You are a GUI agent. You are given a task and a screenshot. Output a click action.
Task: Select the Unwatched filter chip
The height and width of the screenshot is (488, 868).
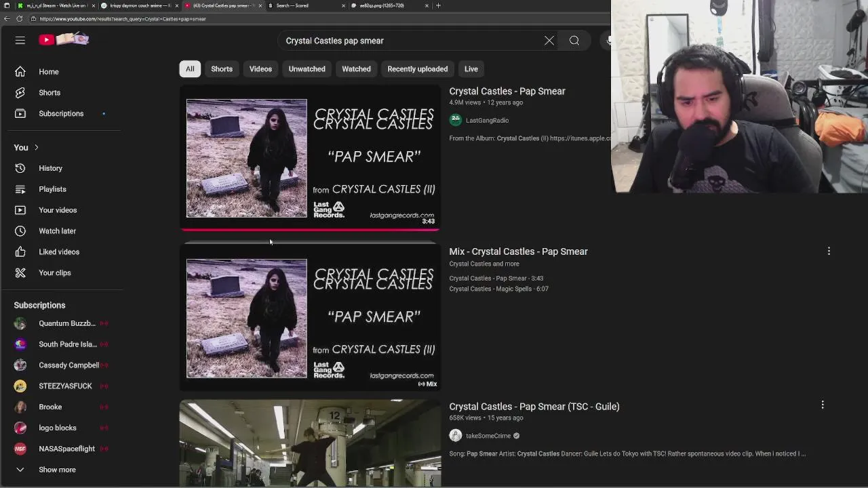[x=307, y=69]
